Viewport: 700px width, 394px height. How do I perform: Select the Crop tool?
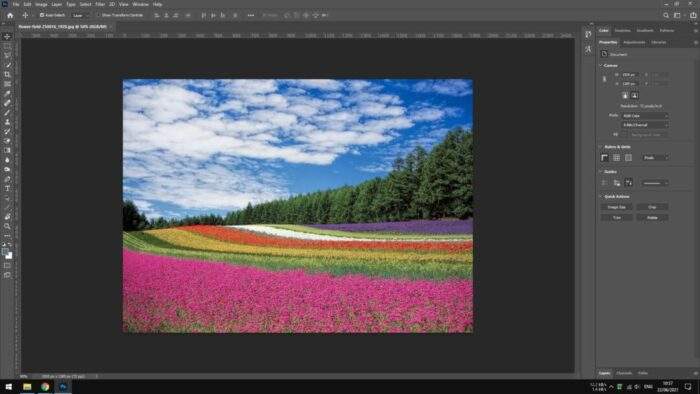[7, 75]
